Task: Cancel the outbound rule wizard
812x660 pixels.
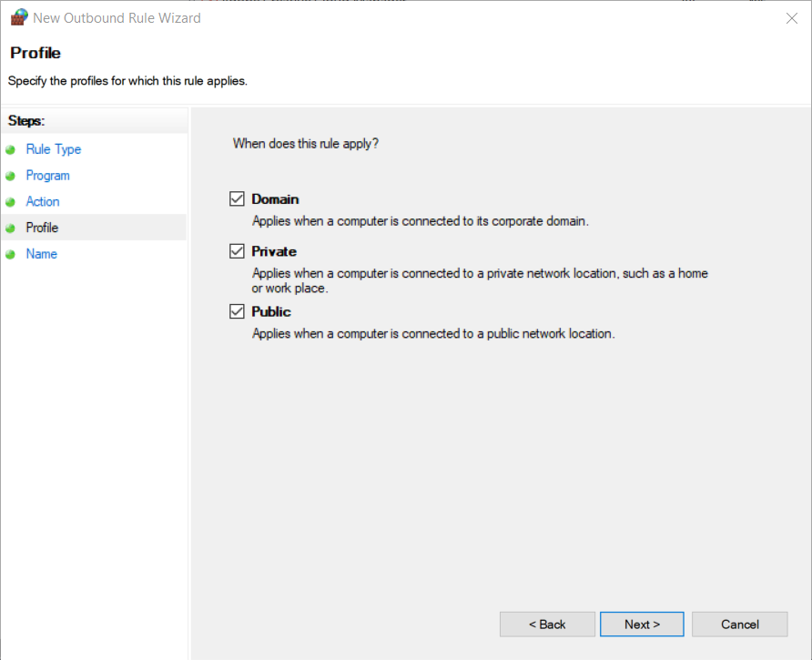Action: point(739,624)
